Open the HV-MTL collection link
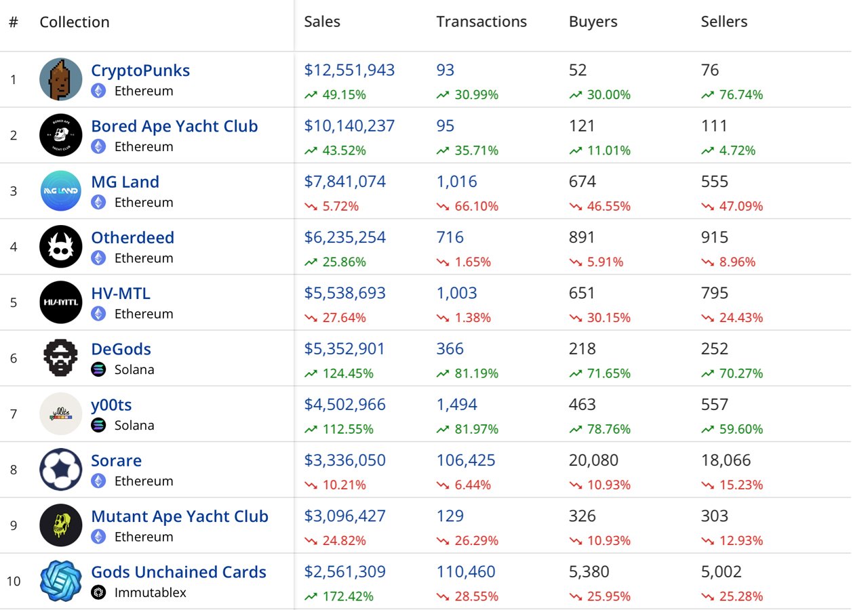Viewport: 868px width, 610px height. point(121,293)
